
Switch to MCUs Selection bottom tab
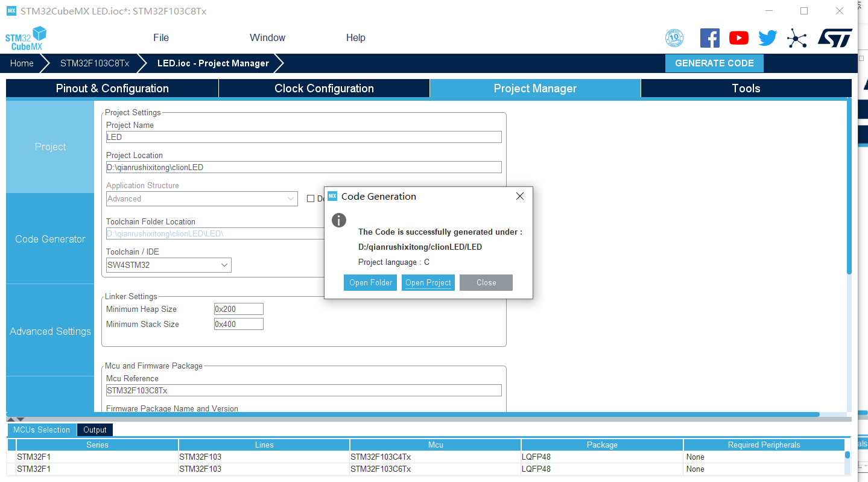pos(42,430)
